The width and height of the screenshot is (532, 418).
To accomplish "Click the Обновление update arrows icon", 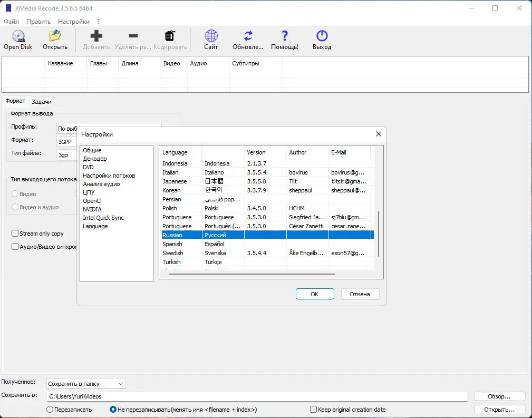I will [x=248, y=36].
